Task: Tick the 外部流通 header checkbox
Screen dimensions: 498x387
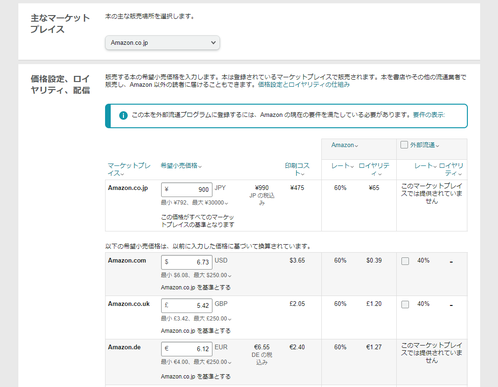Action: point(404,145)
